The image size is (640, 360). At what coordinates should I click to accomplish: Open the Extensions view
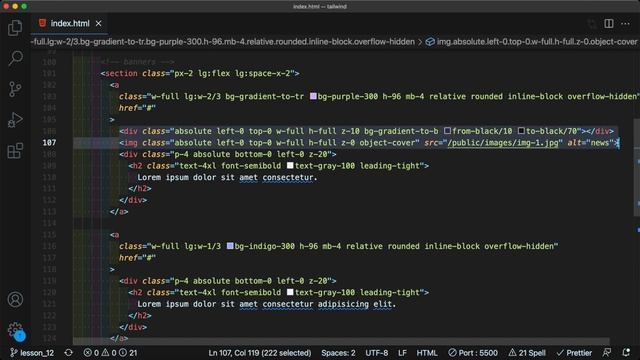coord(15,151)
